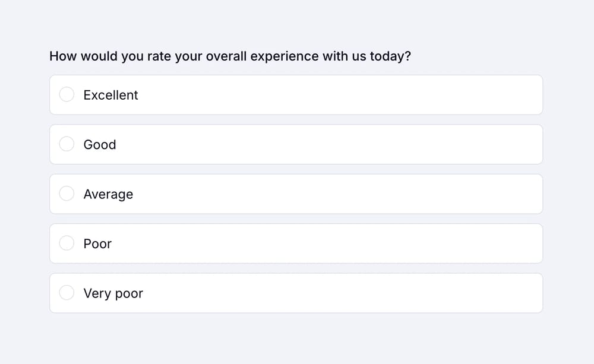The height and width of the screenshot is (364, 594).
Task: Click the "Excellent" label text
Action: tap(110, 95)
